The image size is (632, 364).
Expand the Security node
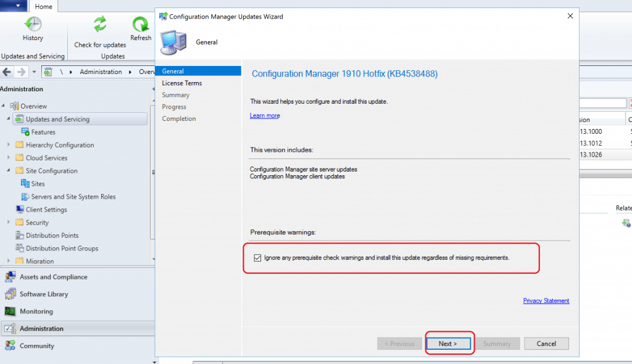[x=9, y=221]
